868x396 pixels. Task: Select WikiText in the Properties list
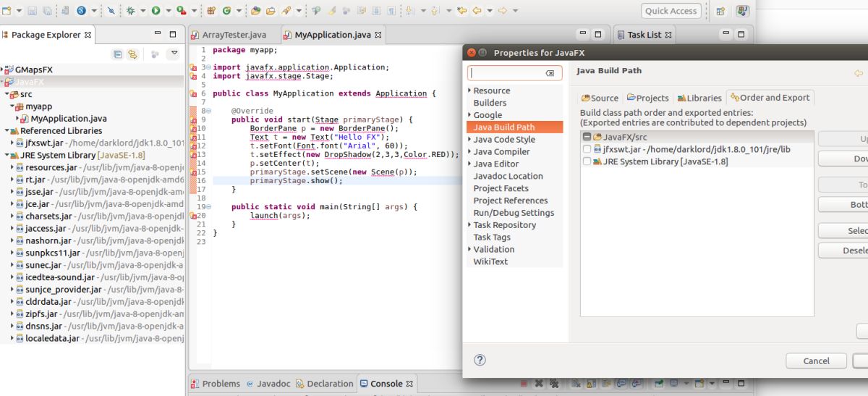click(490, 261)
